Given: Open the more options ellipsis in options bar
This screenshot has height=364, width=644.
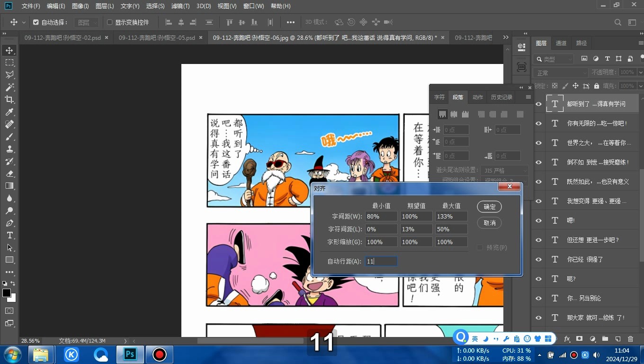Looking at the screenshot, I should point(291,22).
